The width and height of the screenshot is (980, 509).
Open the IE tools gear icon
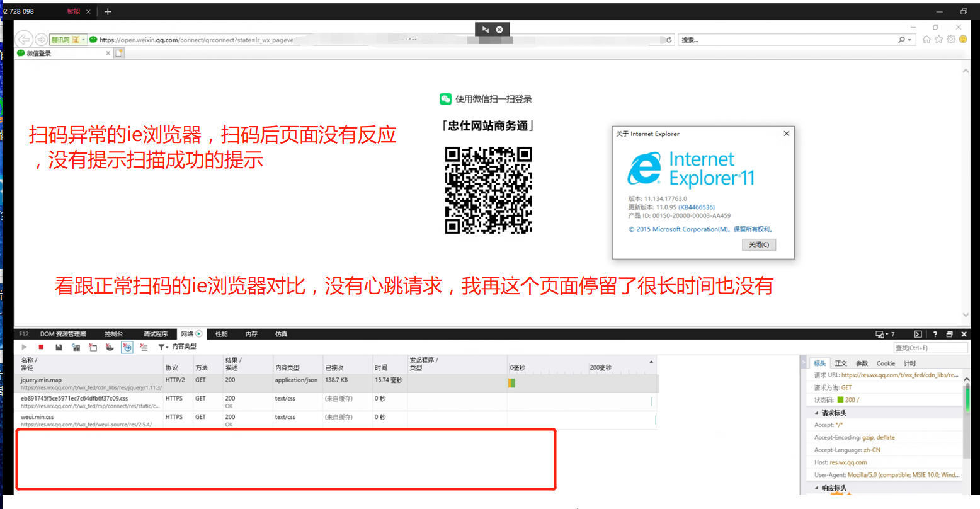[x=951, y=39]
